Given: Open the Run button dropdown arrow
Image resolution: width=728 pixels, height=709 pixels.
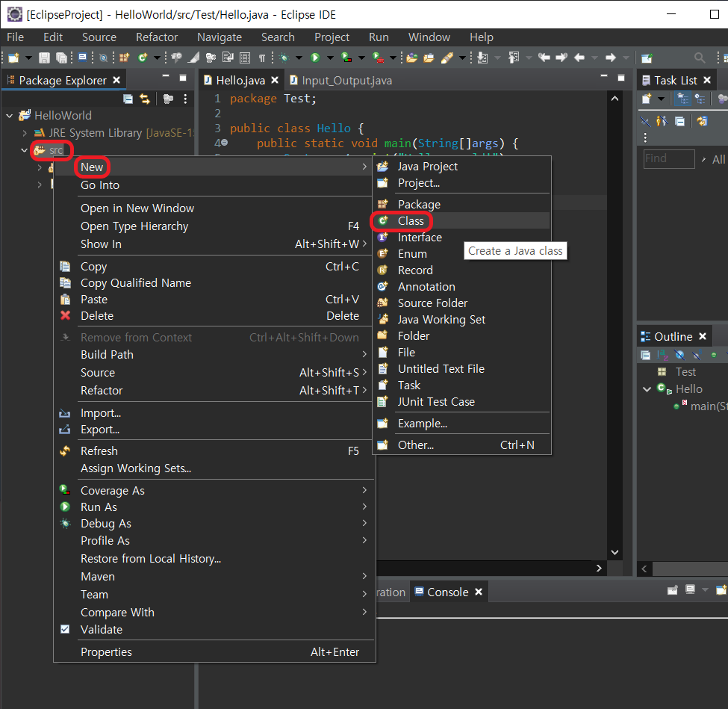Looking at the screenshot, I should (x=330, y=58).
